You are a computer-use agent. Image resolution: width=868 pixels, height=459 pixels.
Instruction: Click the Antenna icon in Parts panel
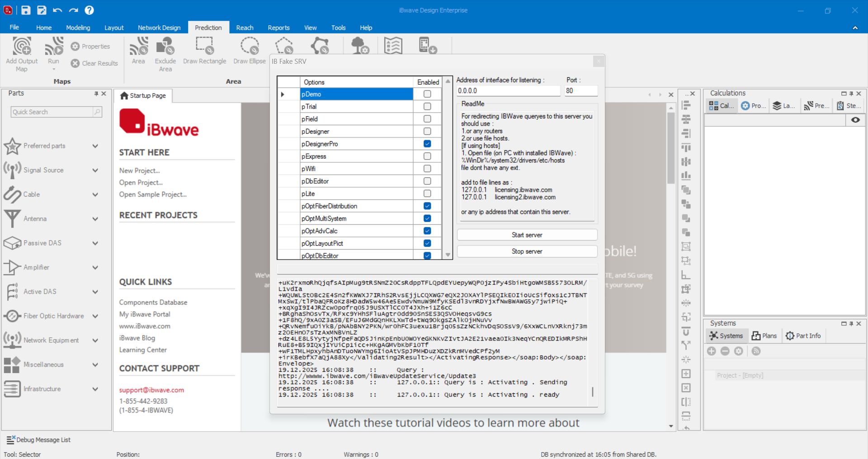click(x=12, y=219)
